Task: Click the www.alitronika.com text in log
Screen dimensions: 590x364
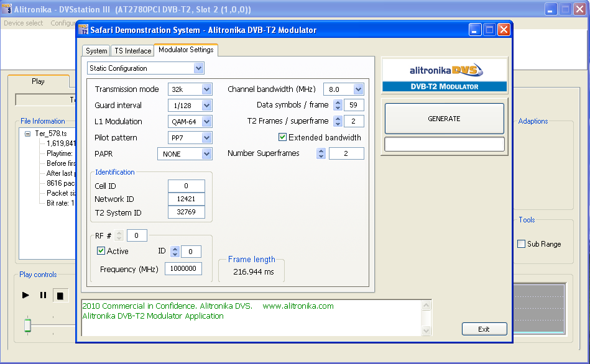Action: coord(298,306)
